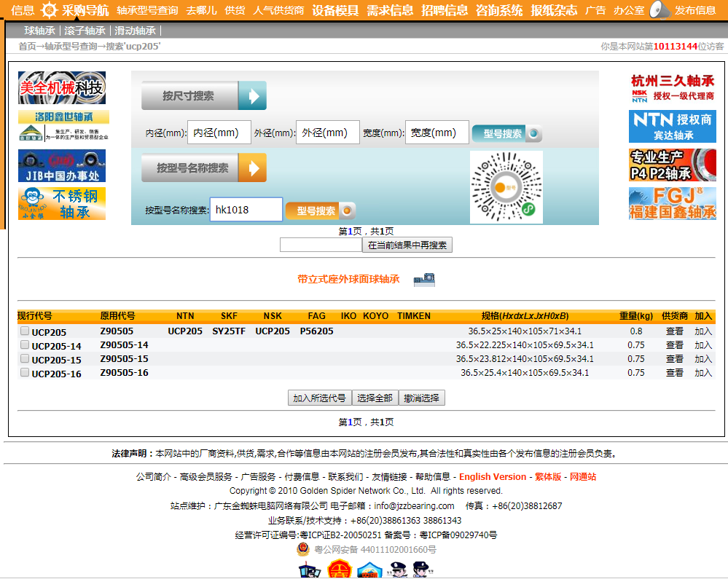Image resolution: width=728 pixels, height=579 pixels.
Task: Open the FGJ福建国鑫轴承 banner ad
Action: pyautogui.click(x=673, y=204)
